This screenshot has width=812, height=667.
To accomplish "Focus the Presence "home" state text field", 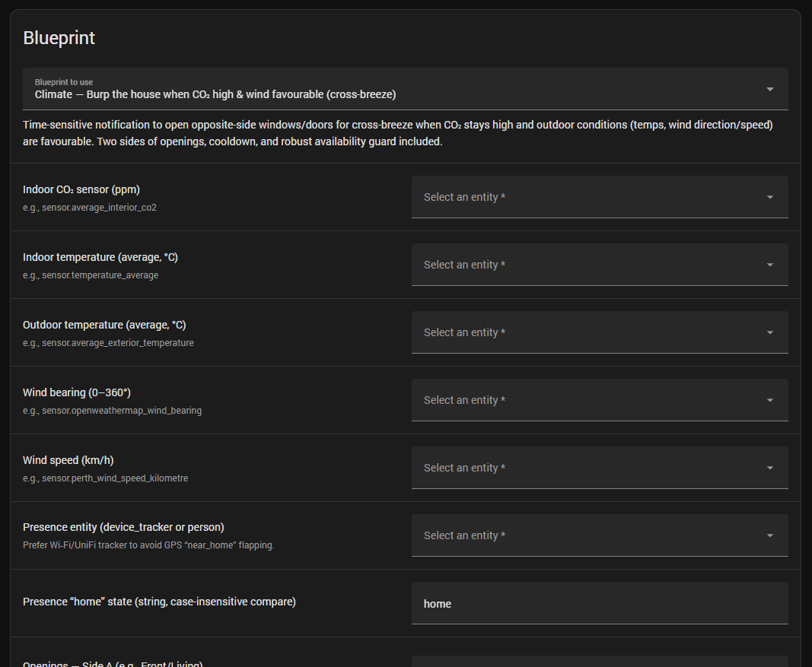I will (x=599, y=604).
